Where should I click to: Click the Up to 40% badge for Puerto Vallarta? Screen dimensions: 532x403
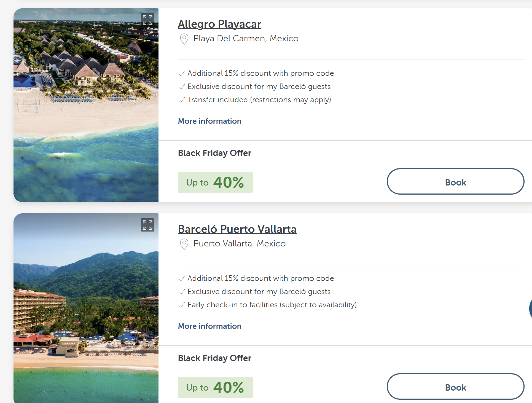(x=215, y=388)
